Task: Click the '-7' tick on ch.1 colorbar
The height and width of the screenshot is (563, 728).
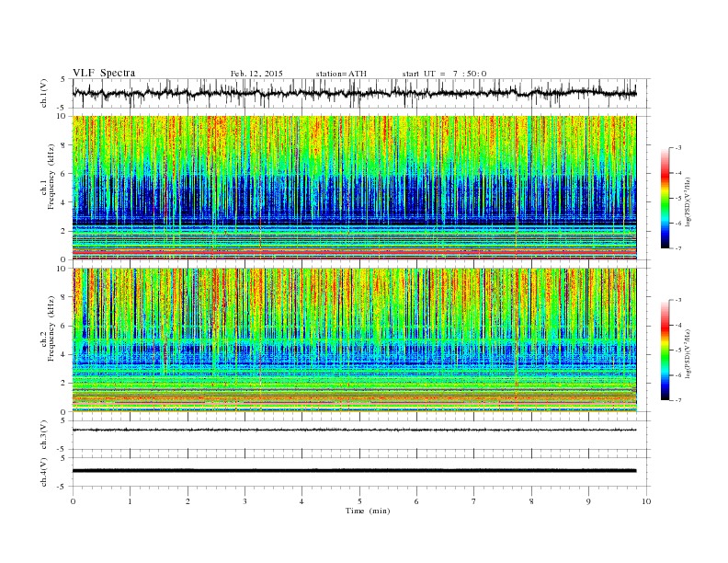Action: click(678, 248)
